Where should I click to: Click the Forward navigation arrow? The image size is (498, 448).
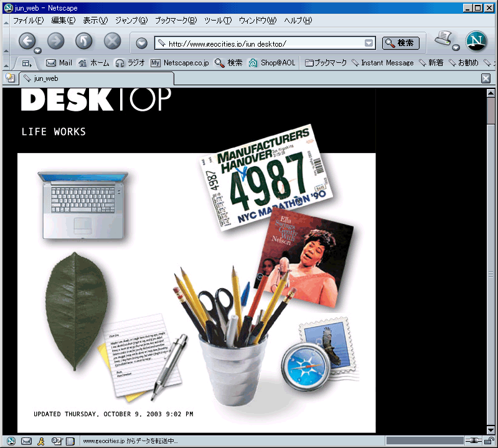(56, 41)
